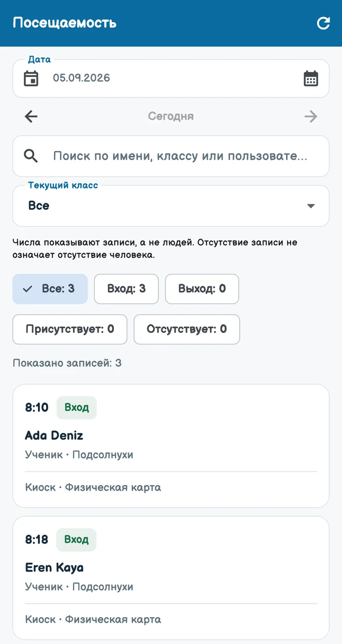The image size is (342, 644).
Task: Click the dropdown arrow beside Все
Action: tap(311, 206)
